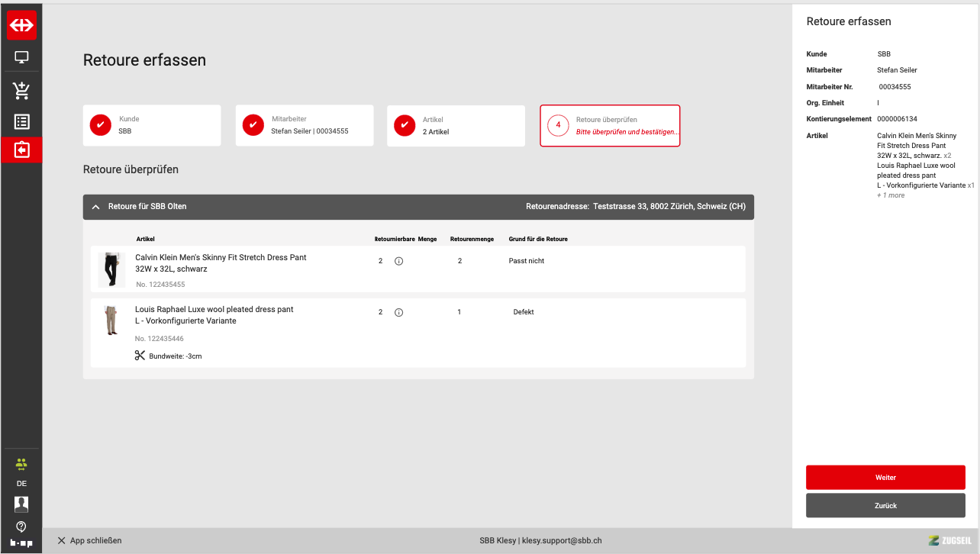
Task: Click the red Weiter button
Action: pos(885,478)
